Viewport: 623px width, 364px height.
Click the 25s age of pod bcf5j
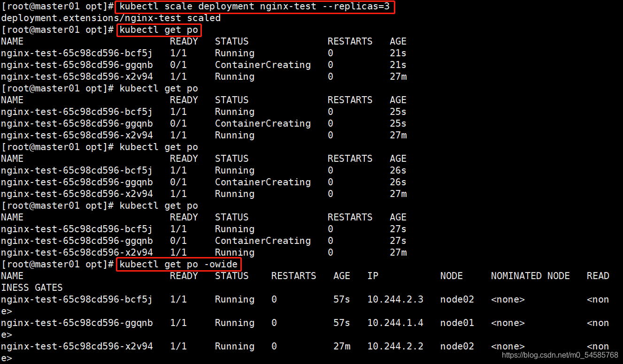click(398, 112)
